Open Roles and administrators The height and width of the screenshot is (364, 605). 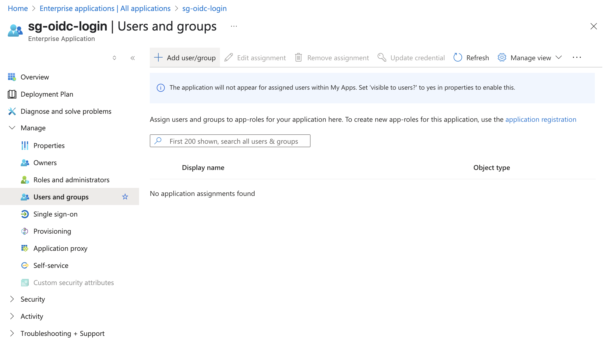71,180
